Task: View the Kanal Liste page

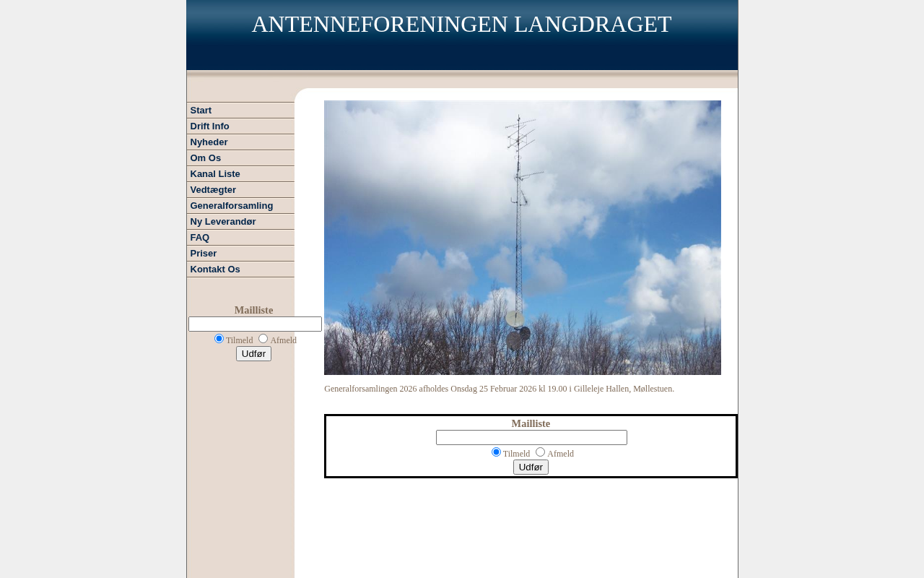Action: point(240,174)
